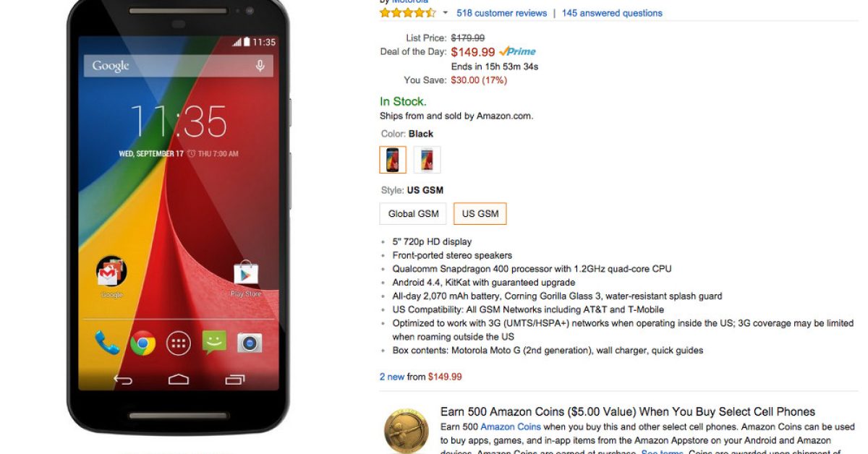The width and height of the screenshot is (868, 454).
Task: Open the Chrome browser icon in dock
Action: click(142, 343)
